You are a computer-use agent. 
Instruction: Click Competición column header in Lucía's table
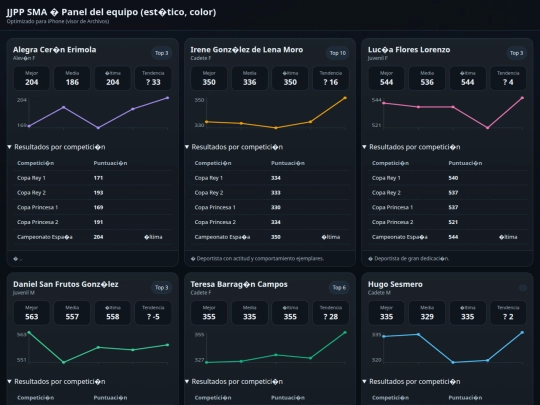[x=390, y=163]
